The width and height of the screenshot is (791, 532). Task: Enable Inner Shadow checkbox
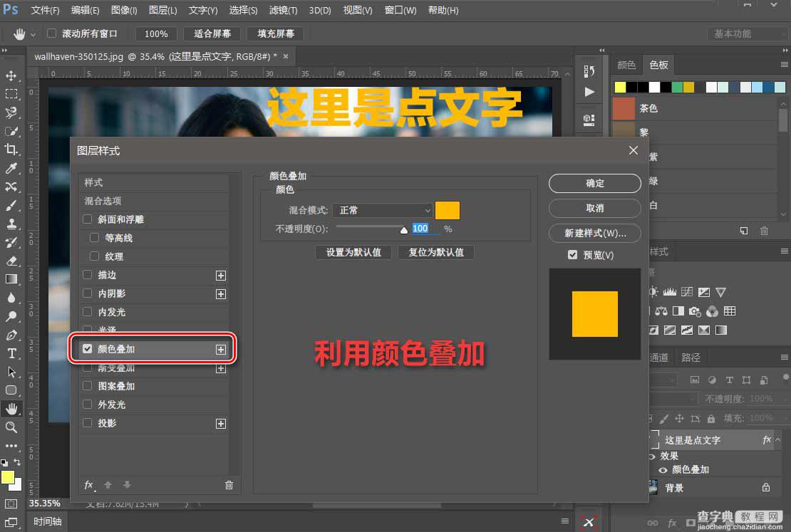click(88, 293)
